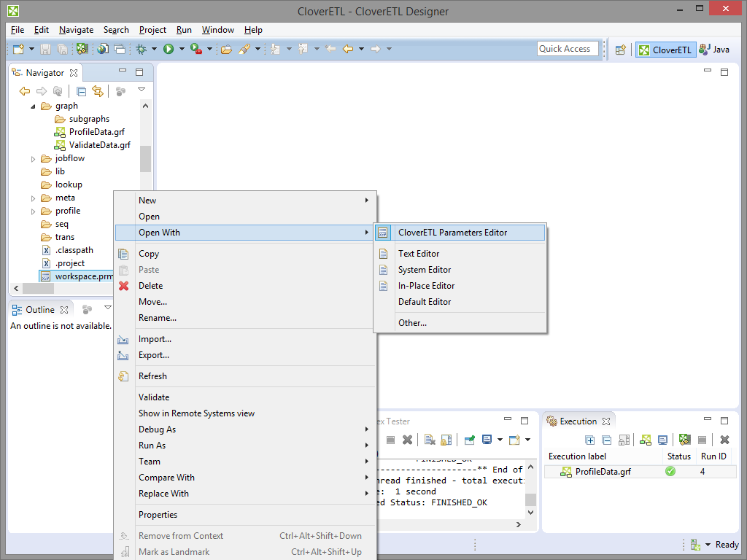Click the Pin Console icon
The width and height of the screenshot is (747, 560).
point(469,440)
